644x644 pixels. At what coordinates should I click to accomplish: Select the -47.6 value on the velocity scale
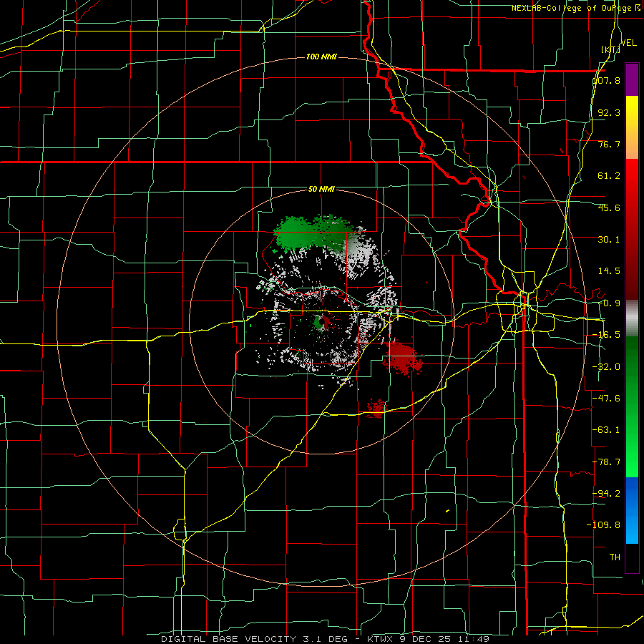pos(606,399)
